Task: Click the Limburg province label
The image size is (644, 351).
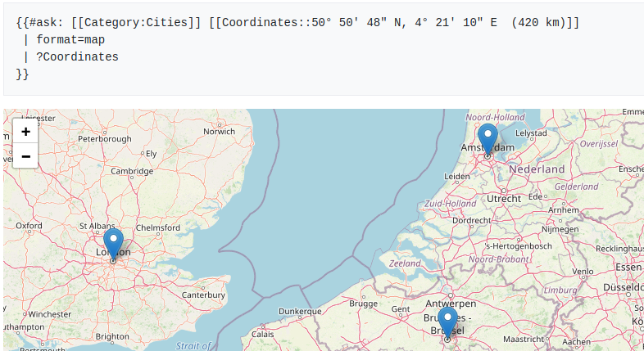Action: pyautogui.click(x=560, y=290)
